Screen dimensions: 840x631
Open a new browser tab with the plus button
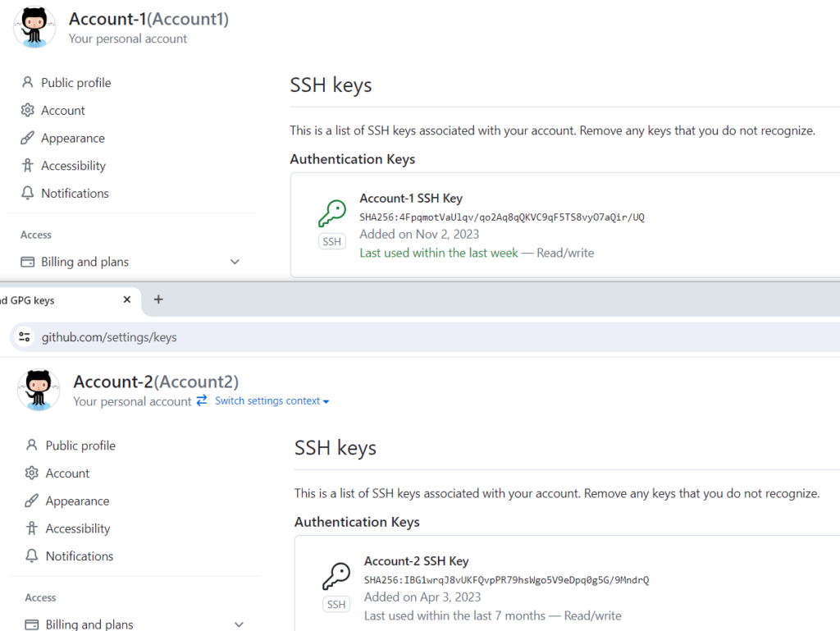click(x=158, y=299)
